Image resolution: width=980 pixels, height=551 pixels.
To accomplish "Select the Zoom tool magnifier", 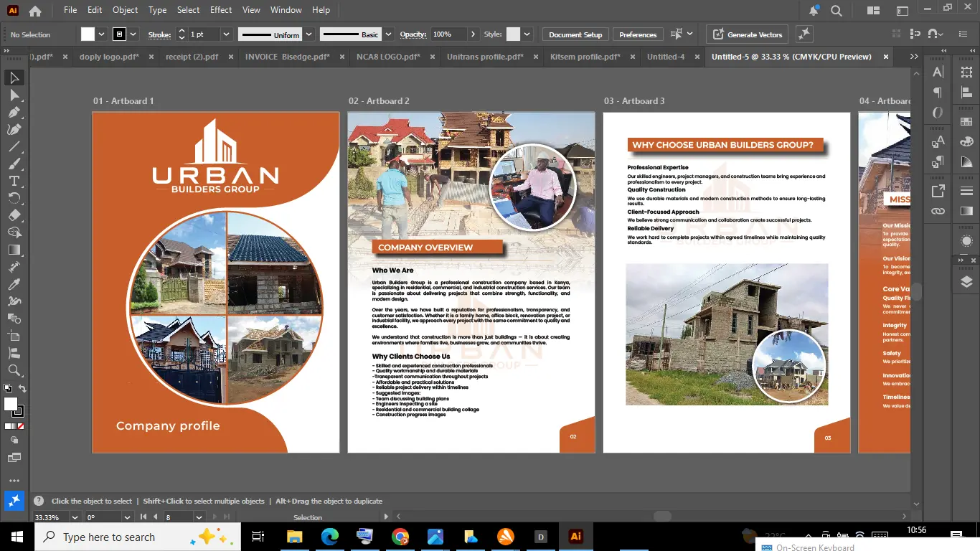I will [x=14, y=370].
